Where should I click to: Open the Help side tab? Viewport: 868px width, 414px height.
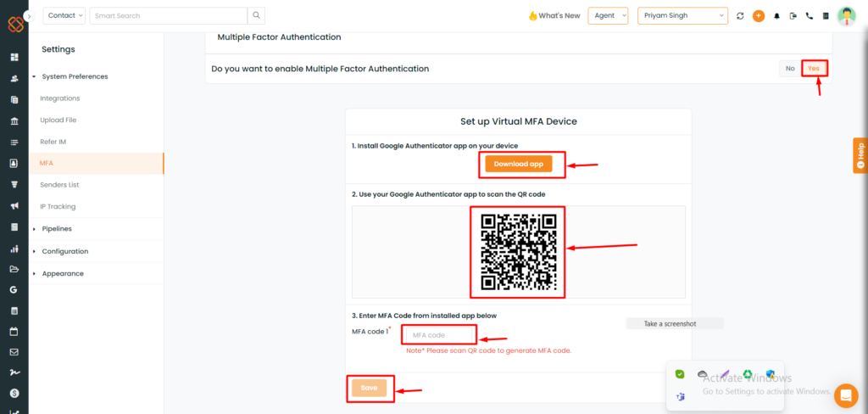[x=860, y=155]
